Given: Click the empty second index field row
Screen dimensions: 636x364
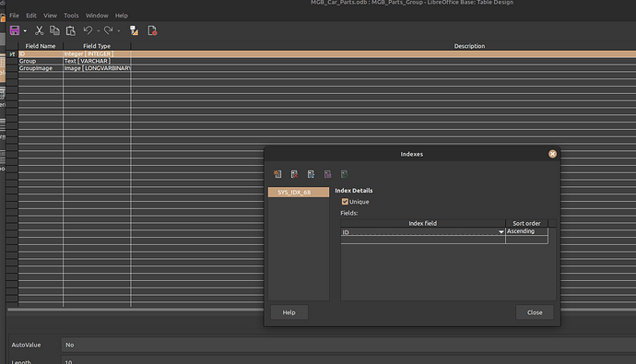Looking at the screenshot, I should tap(423, 240).
